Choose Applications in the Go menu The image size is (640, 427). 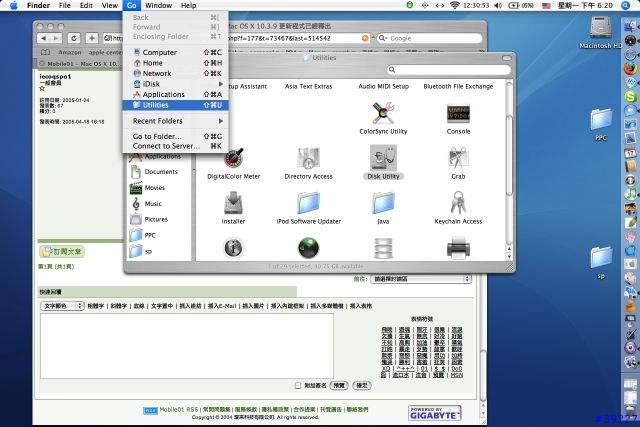(x=176, y=94)
